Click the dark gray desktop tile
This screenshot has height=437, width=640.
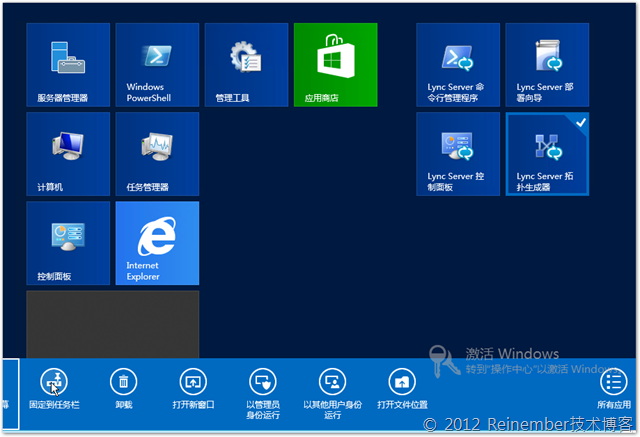[x=113, y=324]
